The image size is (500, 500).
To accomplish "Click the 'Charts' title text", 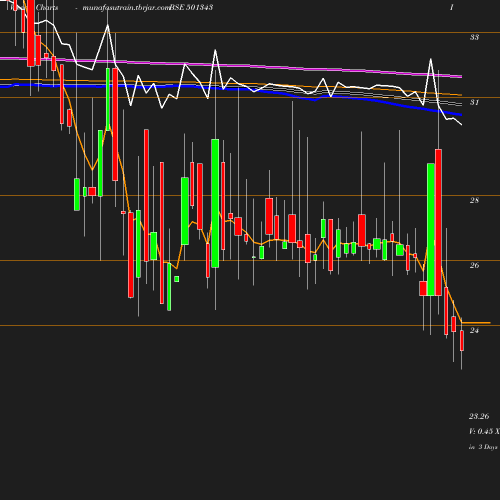I will [47, 7].
